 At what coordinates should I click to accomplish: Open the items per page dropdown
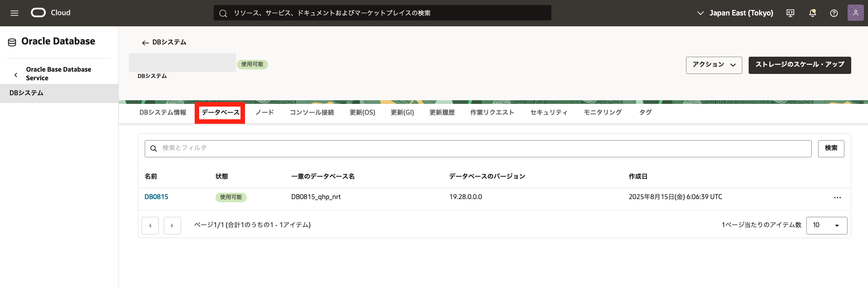pos(826,225)
